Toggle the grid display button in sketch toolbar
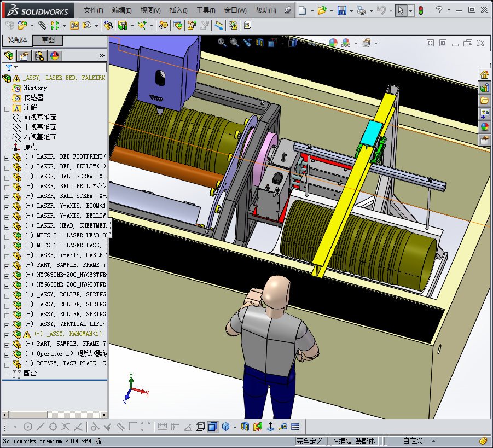493x448 pixels. coord(175,427)
